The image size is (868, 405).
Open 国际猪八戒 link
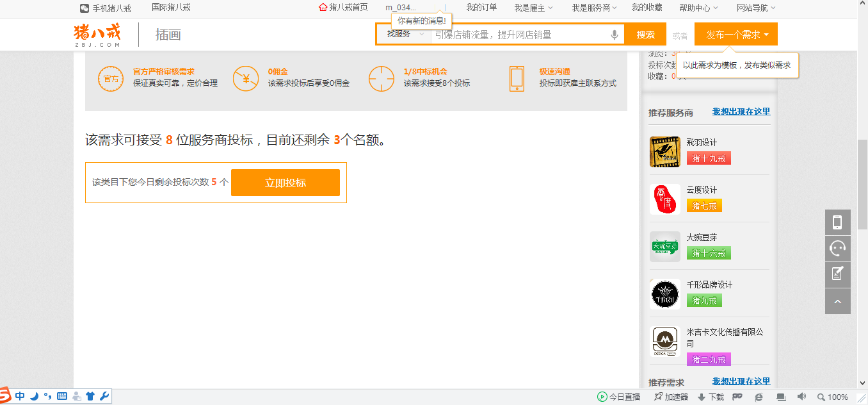pos(171,8)
